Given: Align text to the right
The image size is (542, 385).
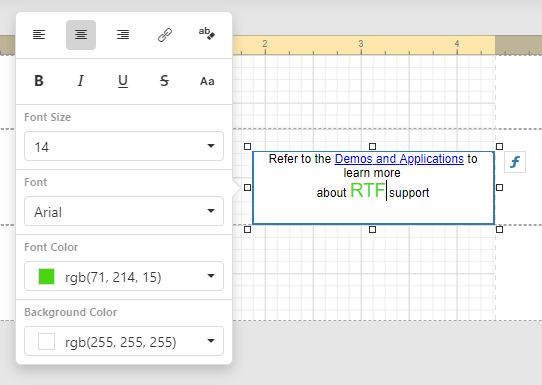Looking at the screenshot, I should click(123, 35).
